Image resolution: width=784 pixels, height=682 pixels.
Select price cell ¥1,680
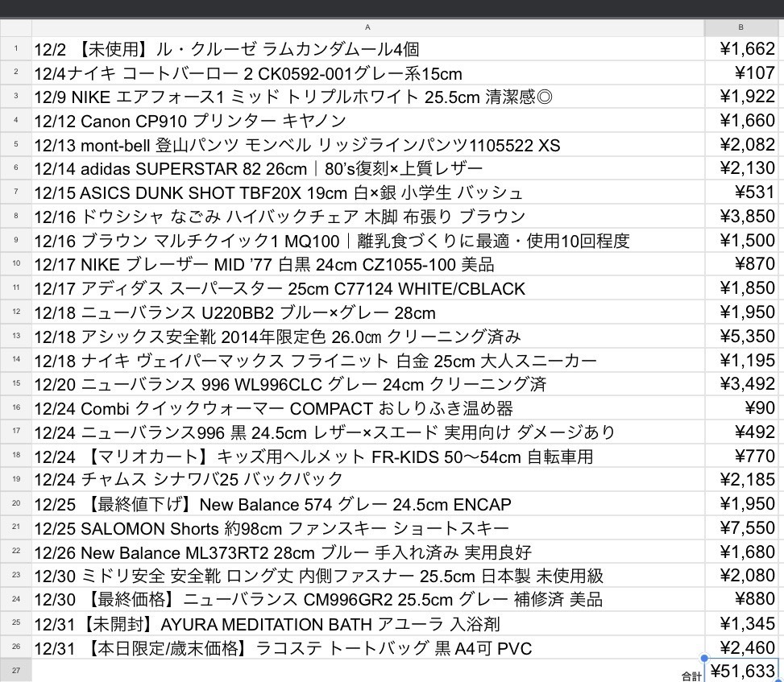pos(741,552)
